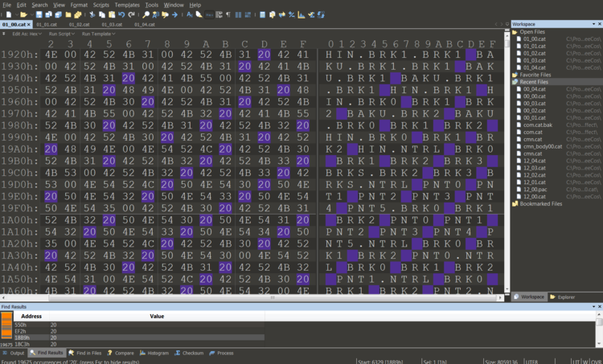The width and height of the screenshot is (603, 364).
Task: Show whitespace with the pilcrow icon
Action: pos(228,14)
